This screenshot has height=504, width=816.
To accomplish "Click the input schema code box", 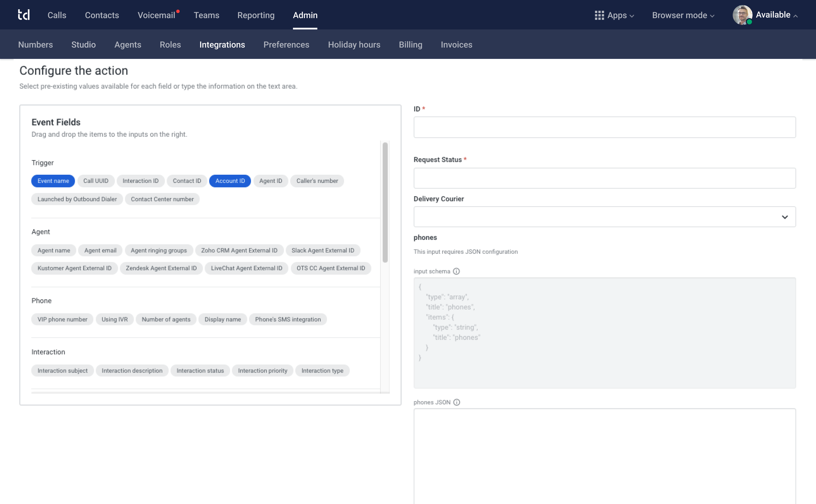I will 605,333.
